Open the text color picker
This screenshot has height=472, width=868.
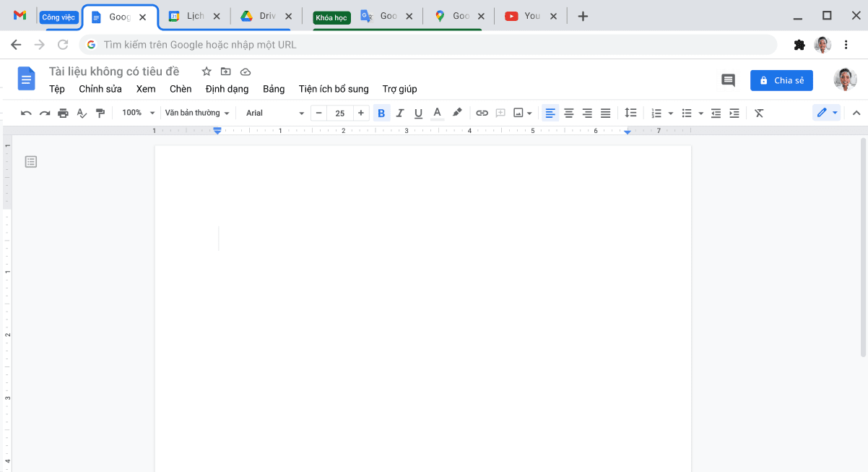click(x=437, y=113)
